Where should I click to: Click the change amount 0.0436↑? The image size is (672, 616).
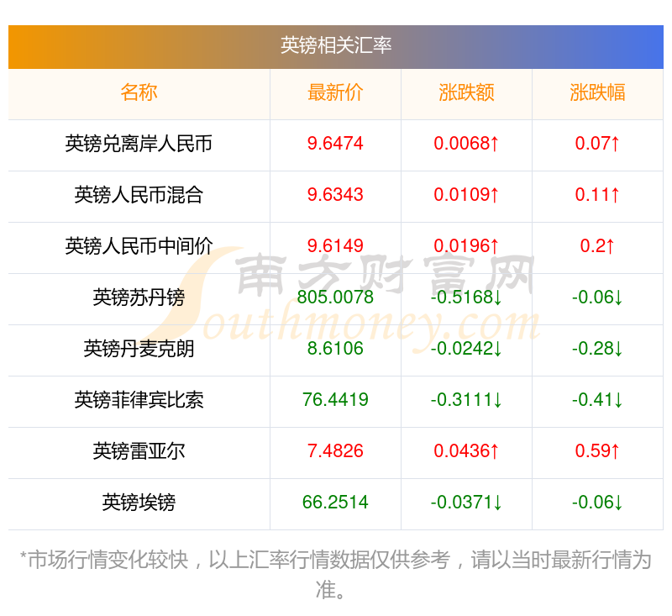pos(466,451)
